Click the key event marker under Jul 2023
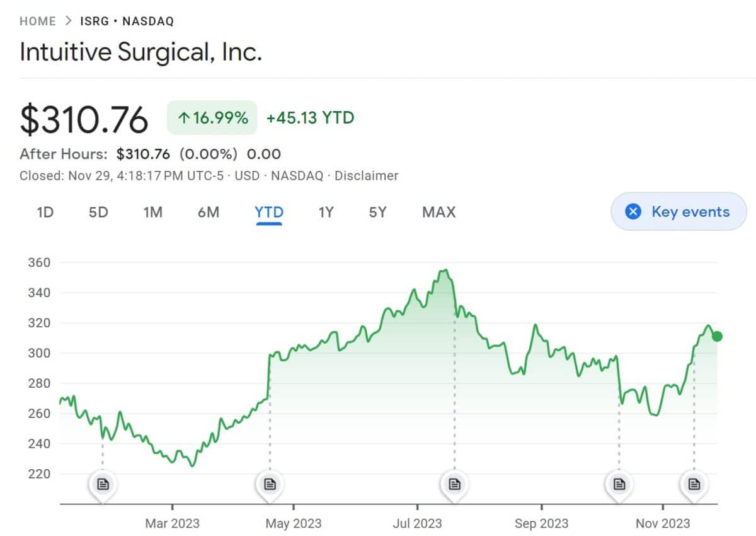This screenshot has height=536, width=756. (454, 484)
